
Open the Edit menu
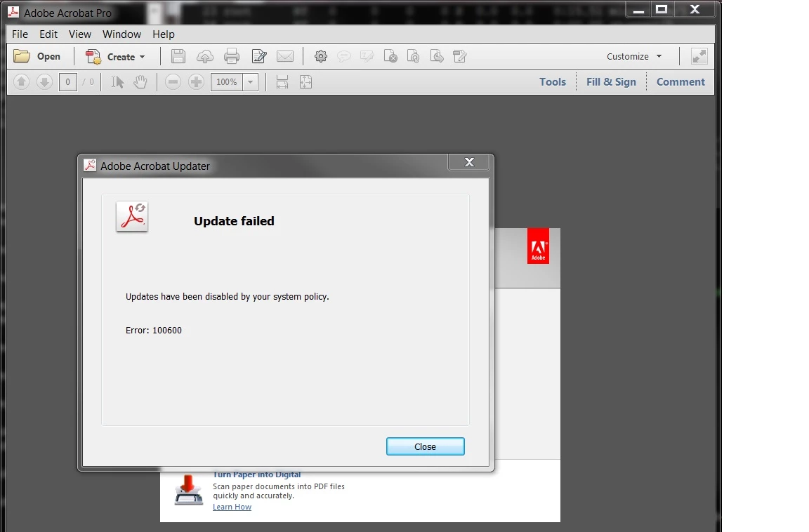click(48, 34)
